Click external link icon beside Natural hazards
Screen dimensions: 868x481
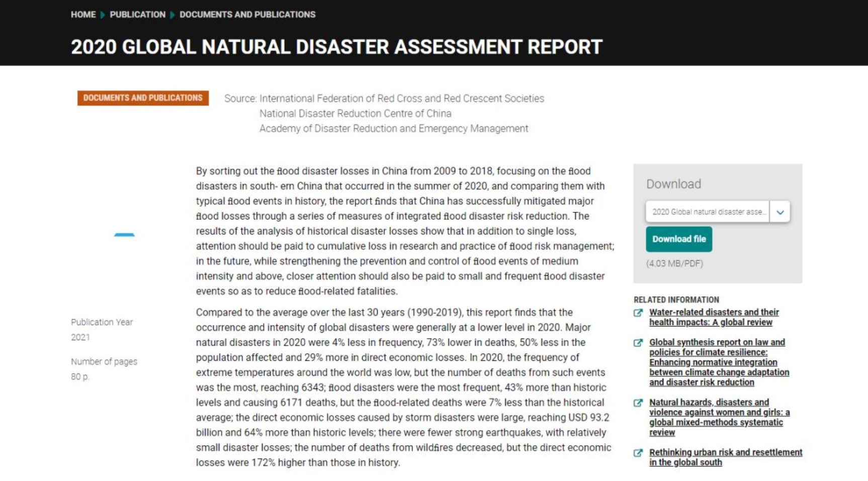point(638,403)
